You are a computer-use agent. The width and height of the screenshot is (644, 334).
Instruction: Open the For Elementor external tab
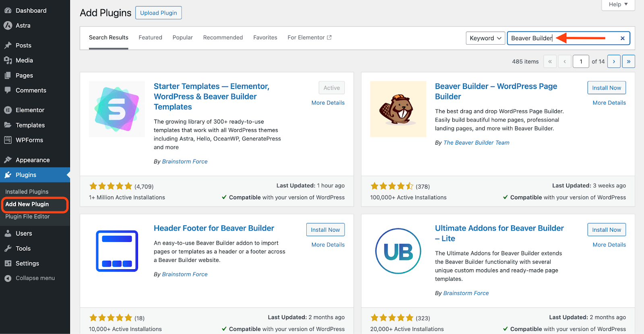click(x=310, y=37)
